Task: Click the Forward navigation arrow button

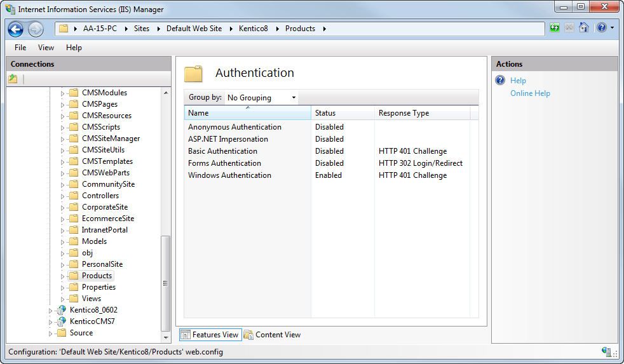Action: [36, 29]
